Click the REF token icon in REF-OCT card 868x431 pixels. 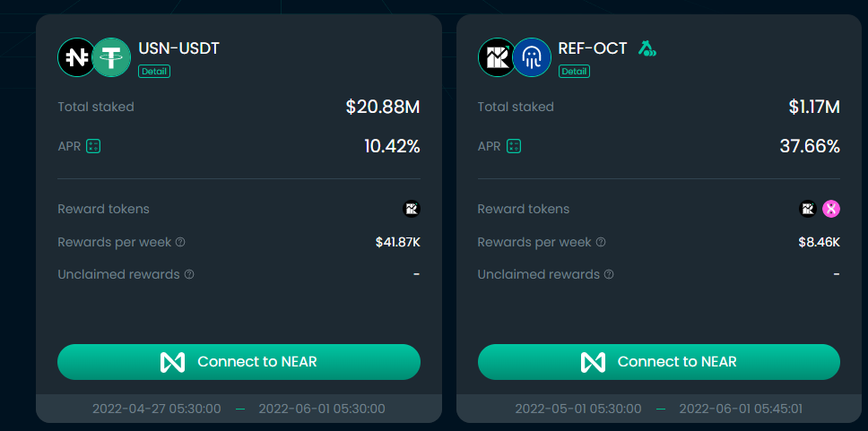pyautogui.click(x=497, y=57)
